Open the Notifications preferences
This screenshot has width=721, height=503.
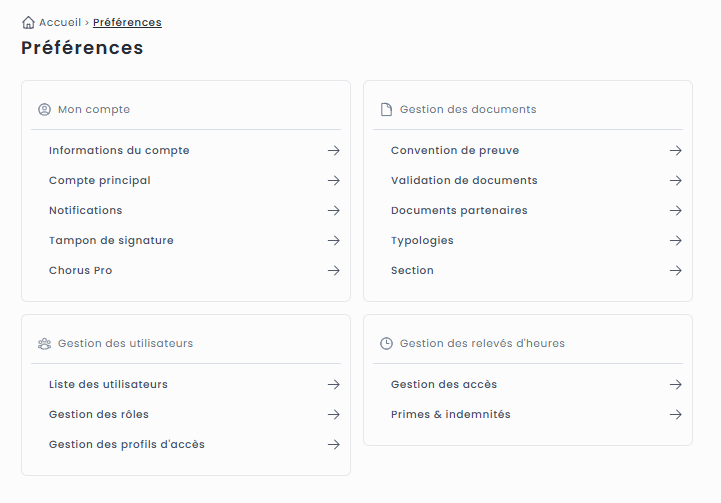click(86, 211)
